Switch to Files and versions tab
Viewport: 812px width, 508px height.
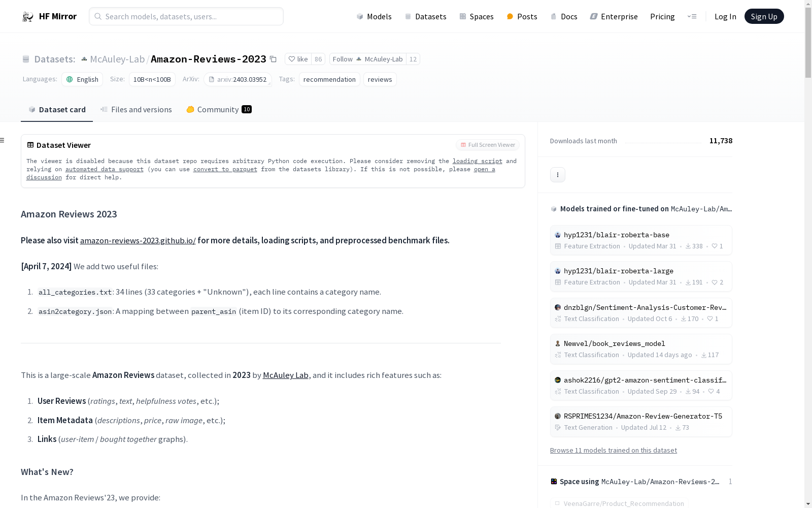(136, 109)
